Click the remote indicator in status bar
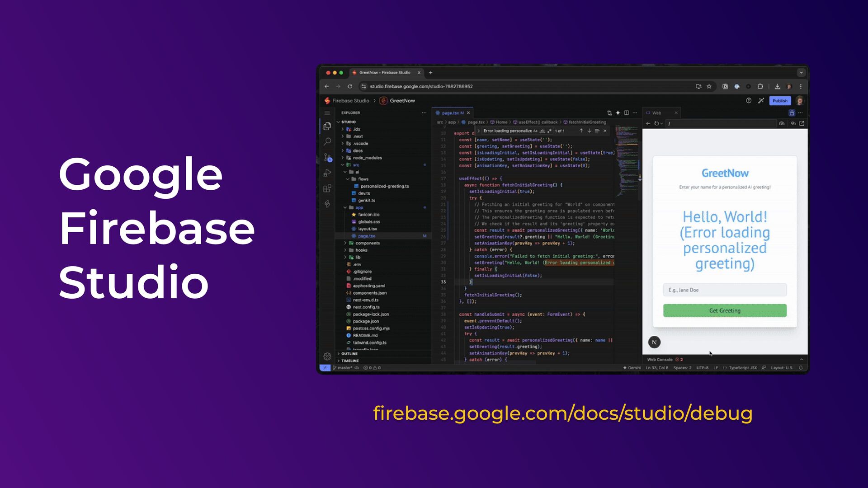This screenshot has width=868, height=488. 325,368
